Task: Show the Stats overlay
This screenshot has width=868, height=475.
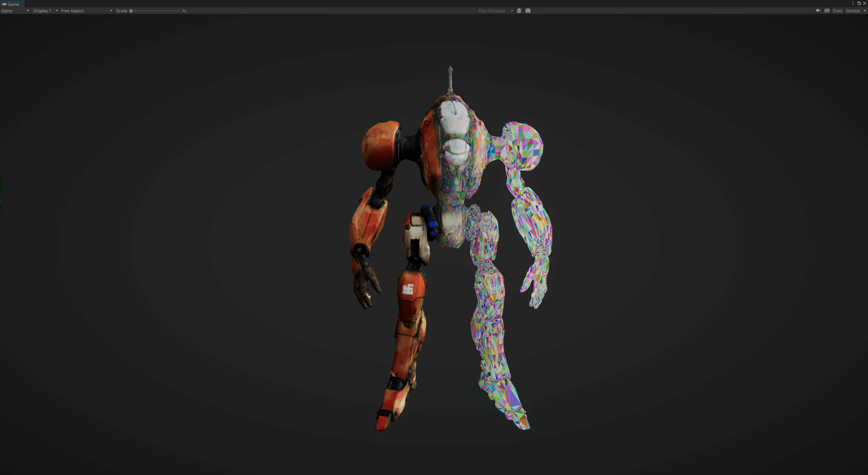Action: tap(837, 11)
